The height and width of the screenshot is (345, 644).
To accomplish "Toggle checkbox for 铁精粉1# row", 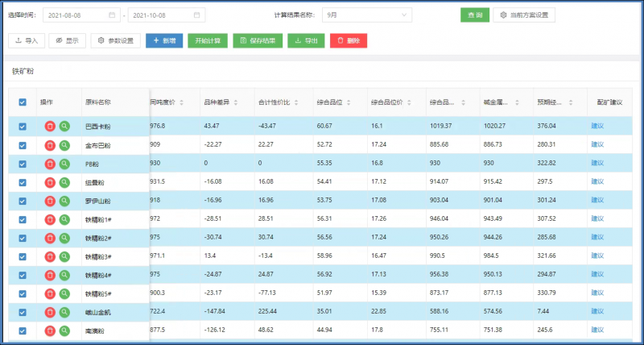I will tap(23, 219).
